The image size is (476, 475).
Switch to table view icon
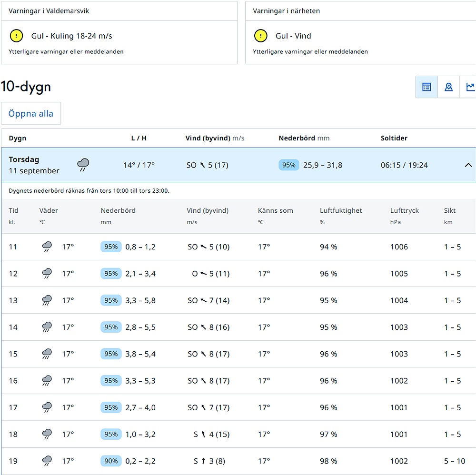(x=426, y=87)
